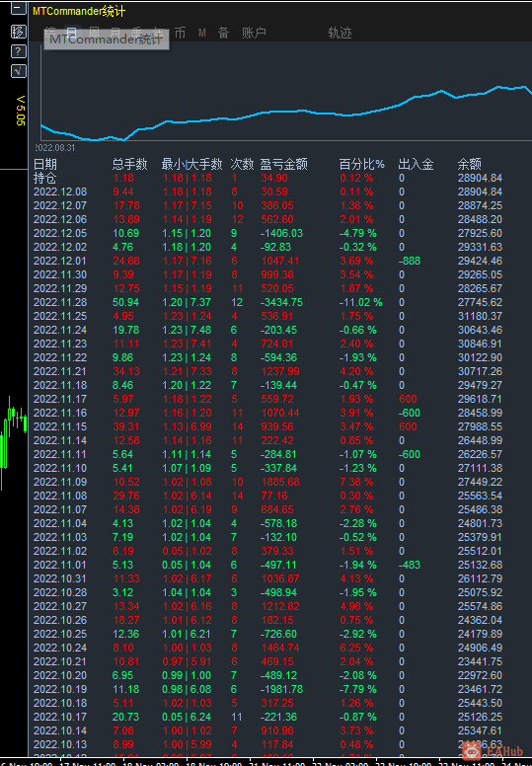The width and height of the screenshot is (532, 766).
Task: Click the 总手数 column header
Action: point(130,164)
